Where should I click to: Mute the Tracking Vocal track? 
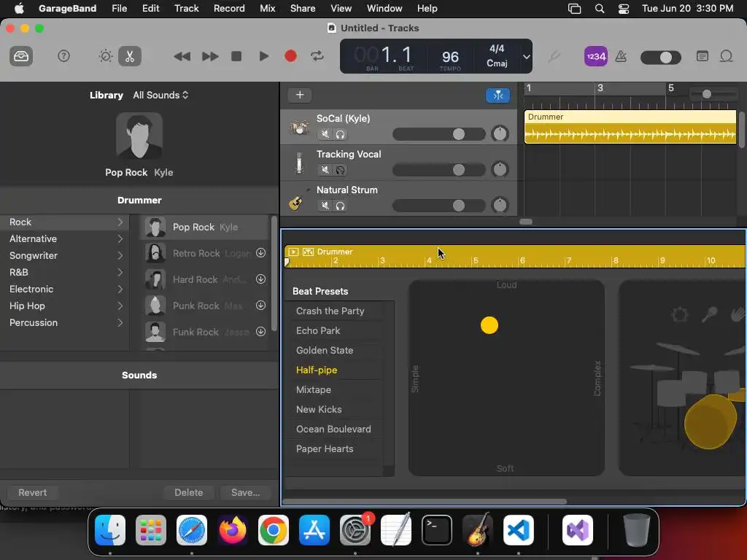(325, 170)
